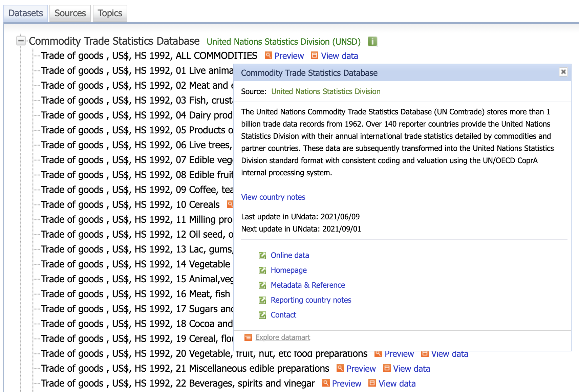The height and width of the screenshot is (392, 579).
Task: Click Preview icon for 10 Cereals row
Action: pyautogui.click(x=230, y=204)
